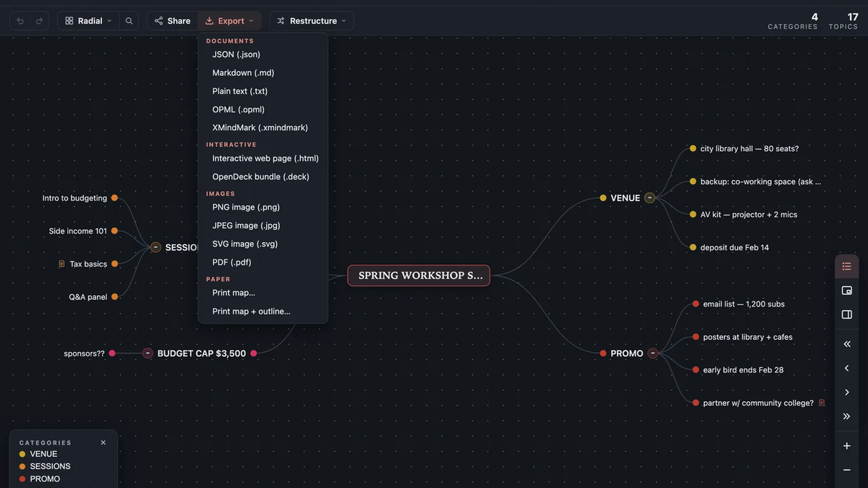Collapse the BUDGET CAP $3,500 branch
868x488 pixels.
pyautogui.click(x=148, y=354)
